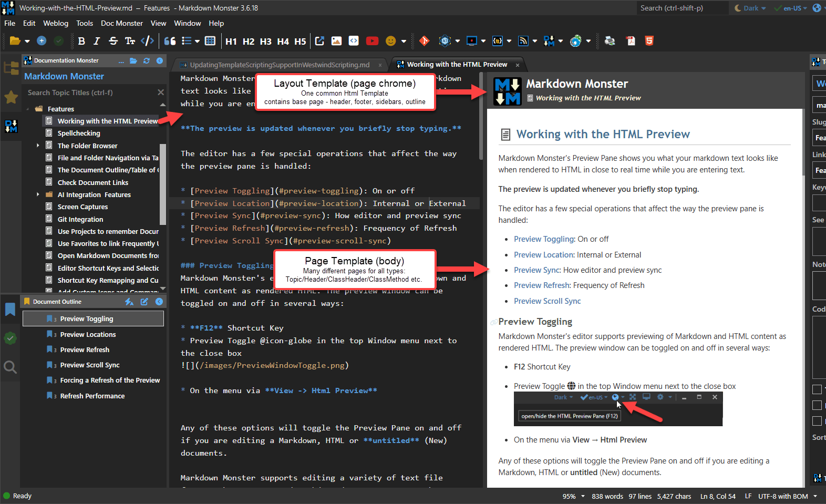Select Check Document Links topic
This screenshot has width=826, height=504.
(93, 182)
